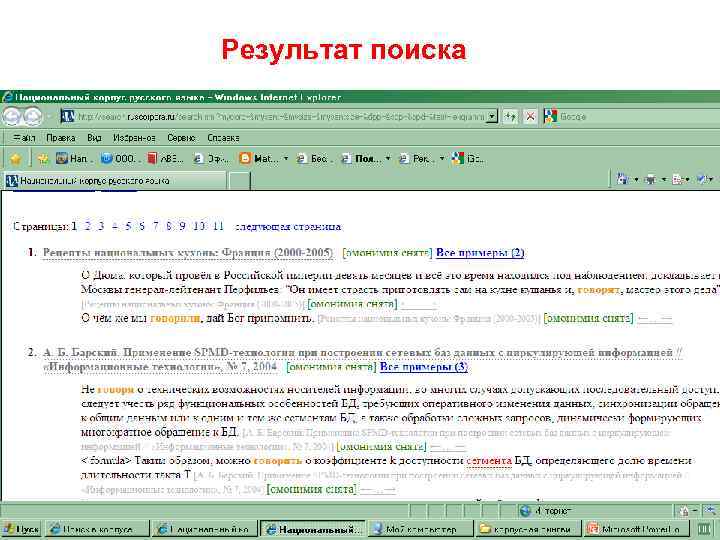Open the 'Рек' favorites bar shortcut
Viewport: 720px width, 540px height.
point(414,159)
